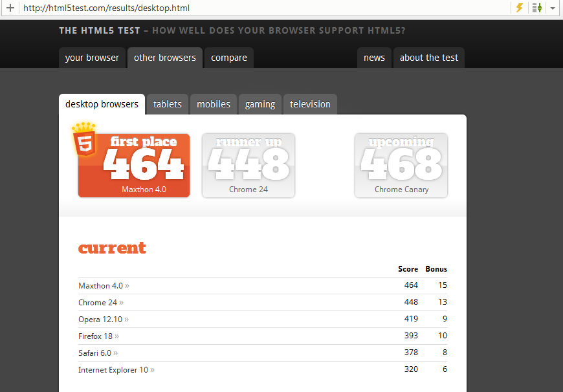Click the Safari score value 378
The height and width of the screenshot is (392, 563).
coord(411,353)
